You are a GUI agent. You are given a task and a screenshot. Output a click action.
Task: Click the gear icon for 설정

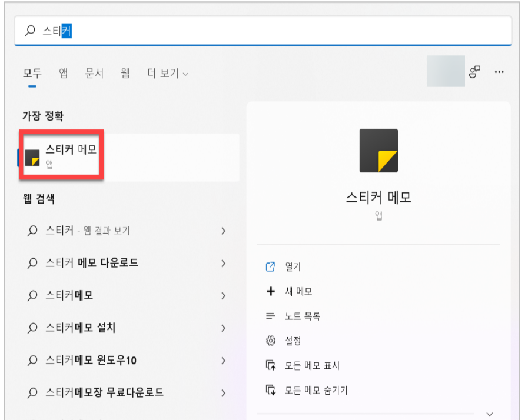(270, 341)
